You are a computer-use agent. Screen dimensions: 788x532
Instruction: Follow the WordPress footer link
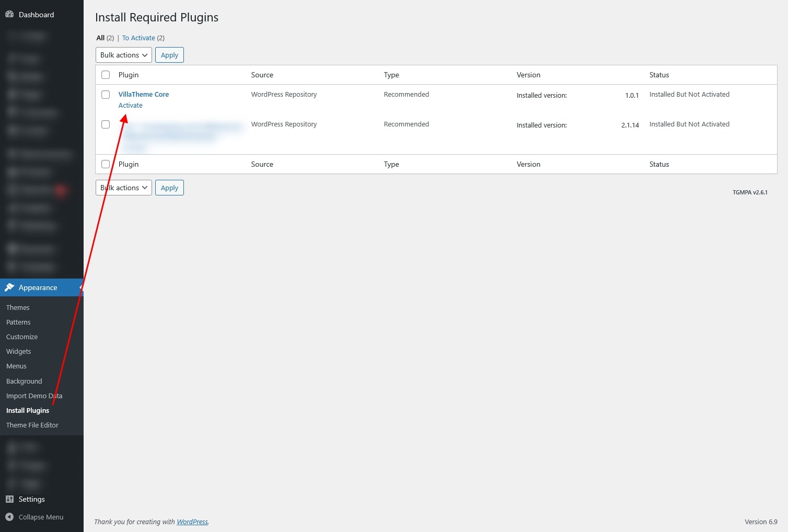point(192,522)
